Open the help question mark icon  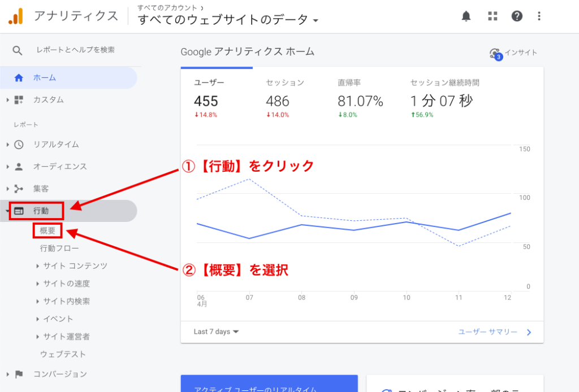click(517, 16)
